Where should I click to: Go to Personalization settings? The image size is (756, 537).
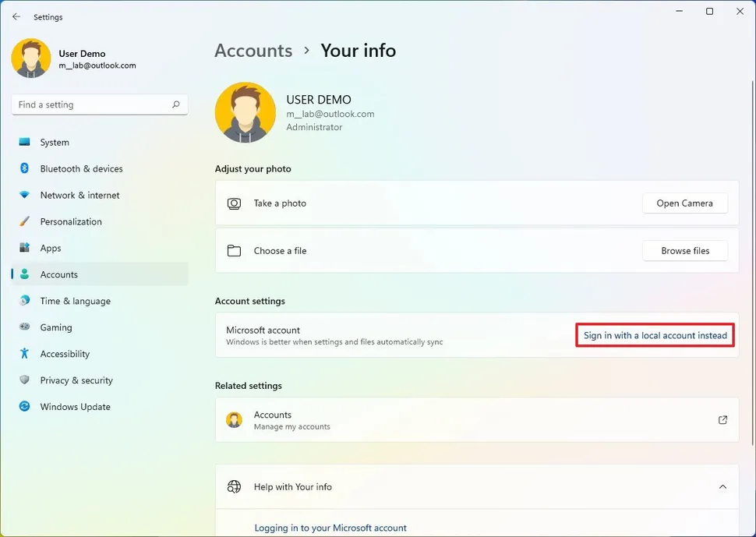point(71,222)
